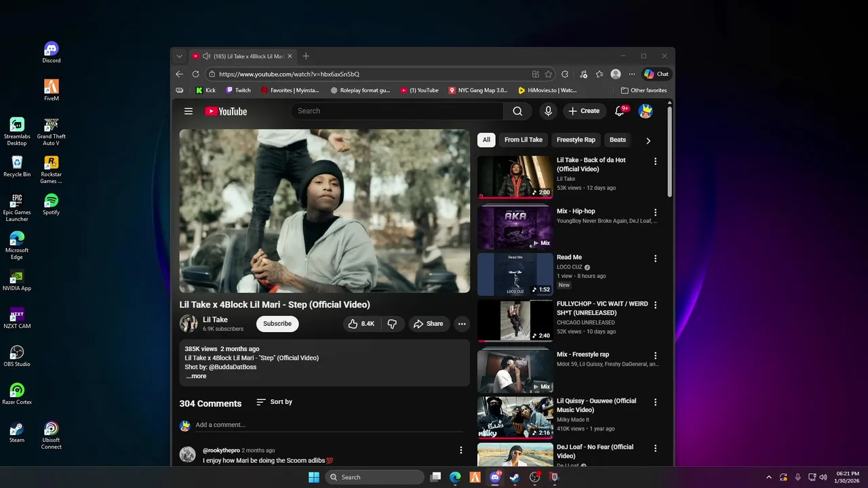Image resolution: width=868 pixels, height=488 pixels.
Task: Subscribe to Lil Take
Action: [x=277, y=324]
